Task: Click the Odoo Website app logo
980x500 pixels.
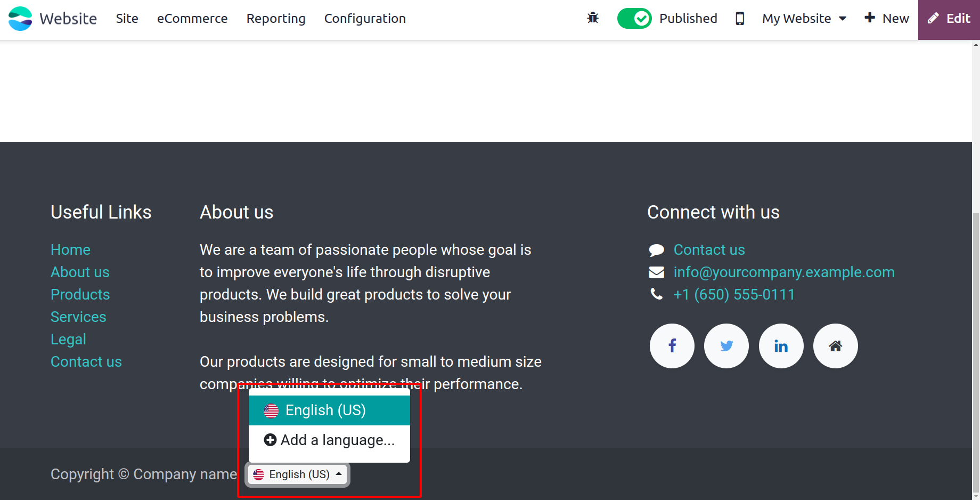Action: pyautogui.click(x=21, y=19)
